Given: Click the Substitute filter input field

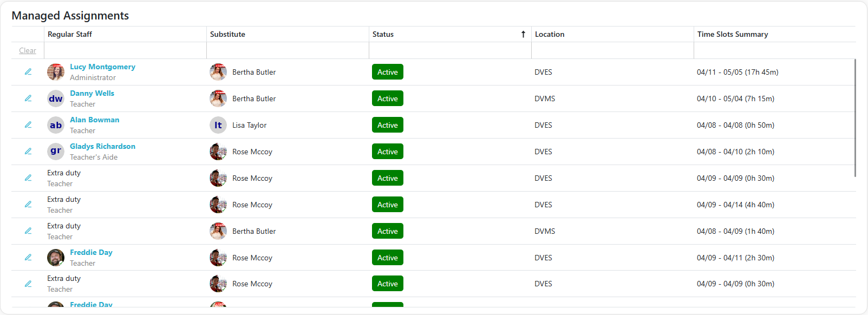Looking at the screenshot, I should (x=288, y=50).
